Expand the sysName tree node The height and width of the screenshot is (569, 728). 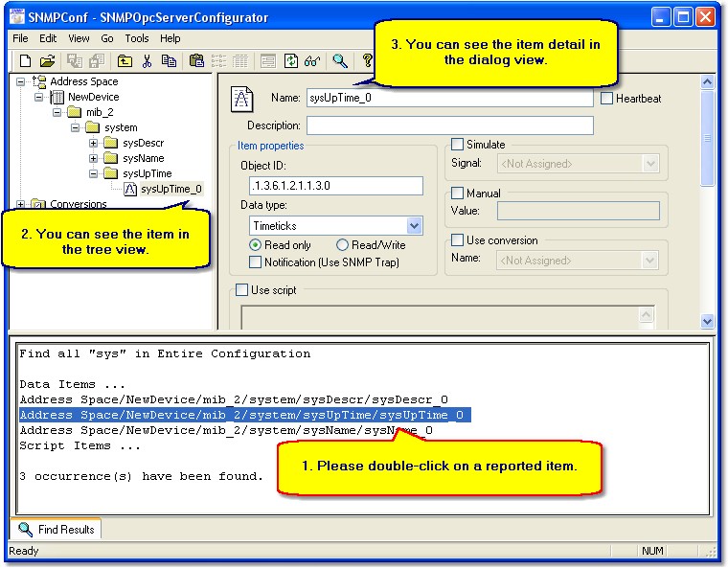[93, 159]
